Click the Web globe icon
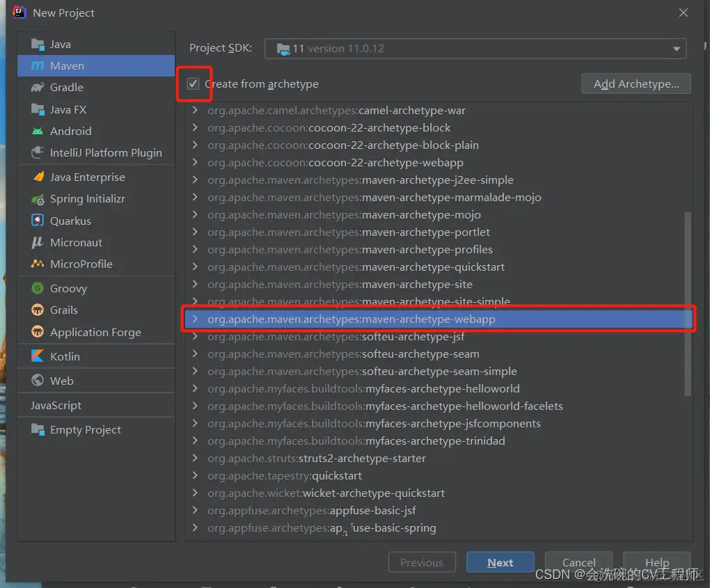Viewport: 710px width, 588px height. point(38,380)
